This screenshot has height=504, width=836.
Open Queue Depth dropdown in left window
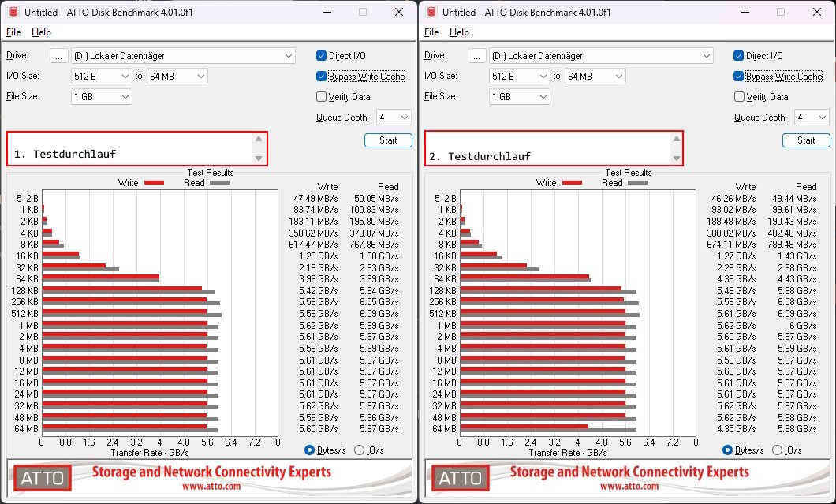(x=394, y=118)
